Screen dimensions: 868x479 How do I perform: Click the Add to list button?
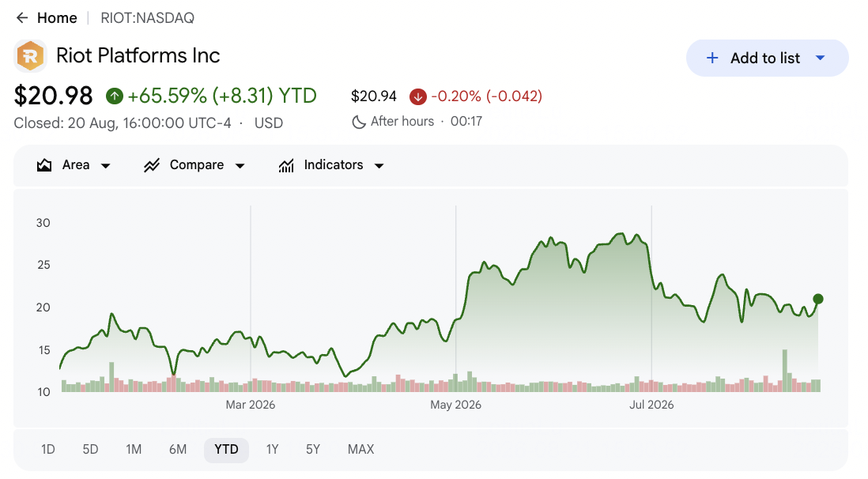pos(768,58)
